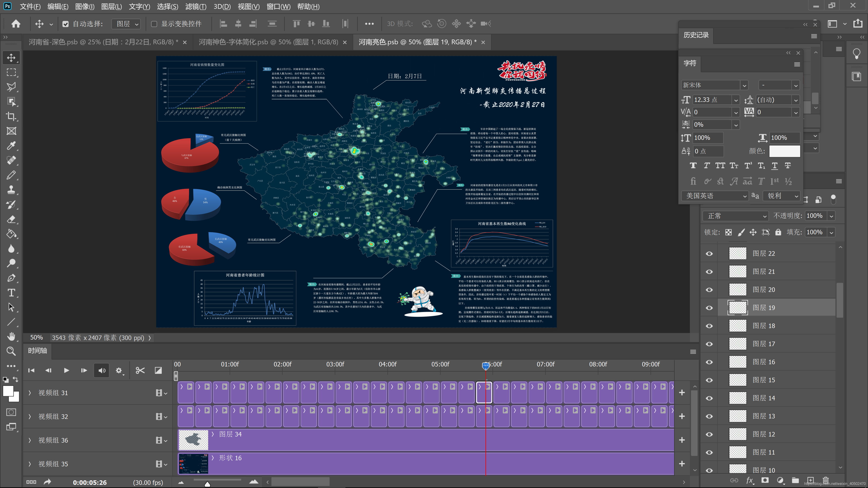Select the Crop tool
This screenshot has width=868, height=488.
pyautogui.click(x=11, y=117)
